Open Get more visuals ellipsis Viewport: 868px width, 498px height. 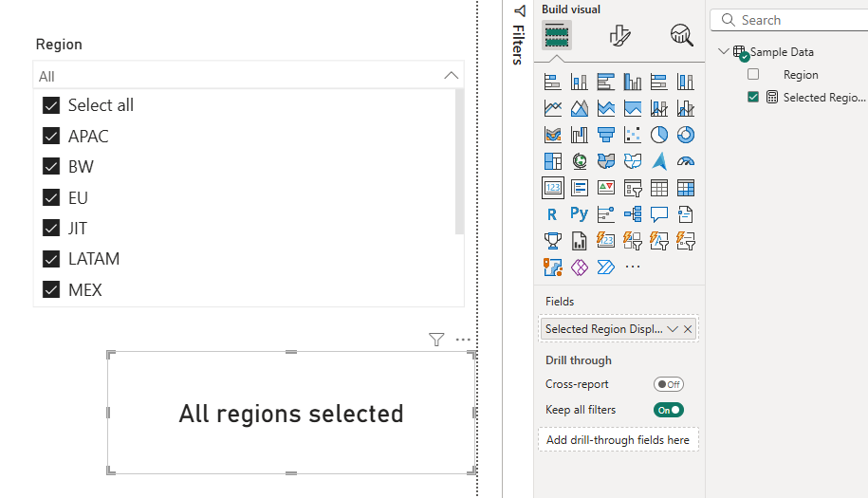tap(632, 267)
